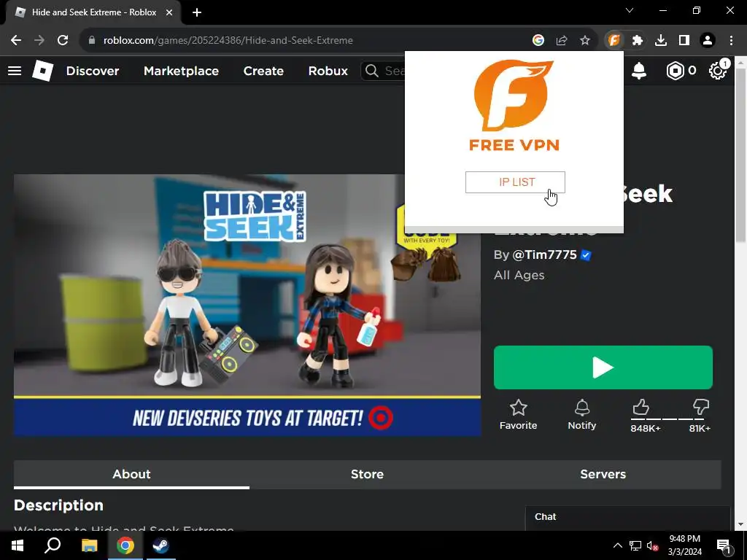This screenshot has width=747, height=560.
Task: Open the network tray icon
Action: [635, 545]
